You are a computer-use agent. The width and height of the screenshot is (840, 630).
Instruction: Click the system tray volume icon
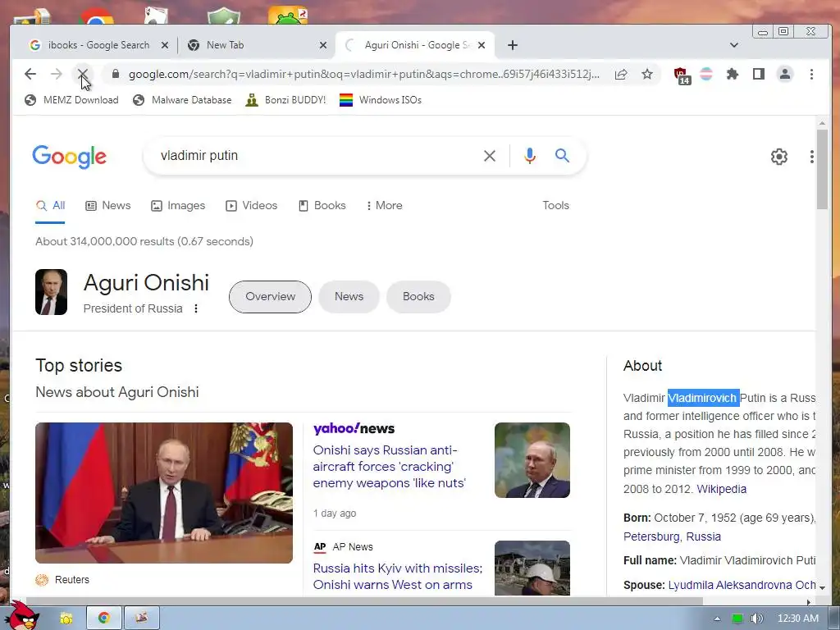(756, 619)
